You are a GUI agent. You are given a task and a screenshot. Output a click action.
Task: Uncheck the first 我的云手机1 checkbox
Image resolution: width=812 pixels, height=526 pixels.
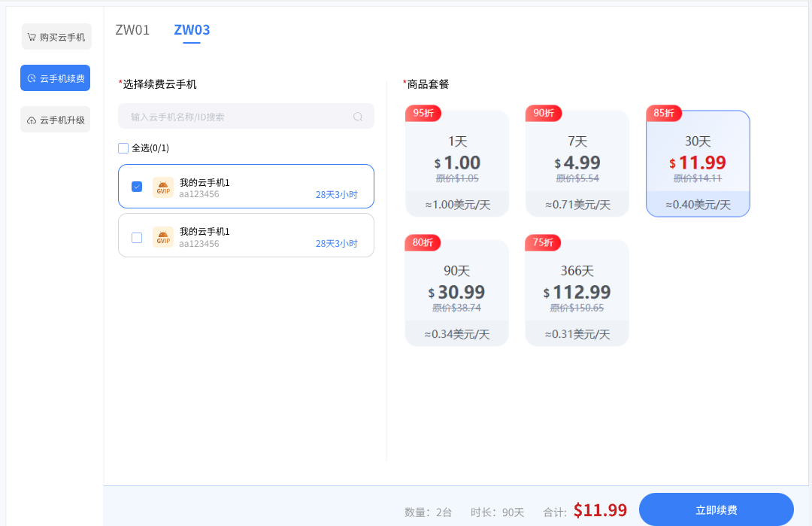pos(137,187)
